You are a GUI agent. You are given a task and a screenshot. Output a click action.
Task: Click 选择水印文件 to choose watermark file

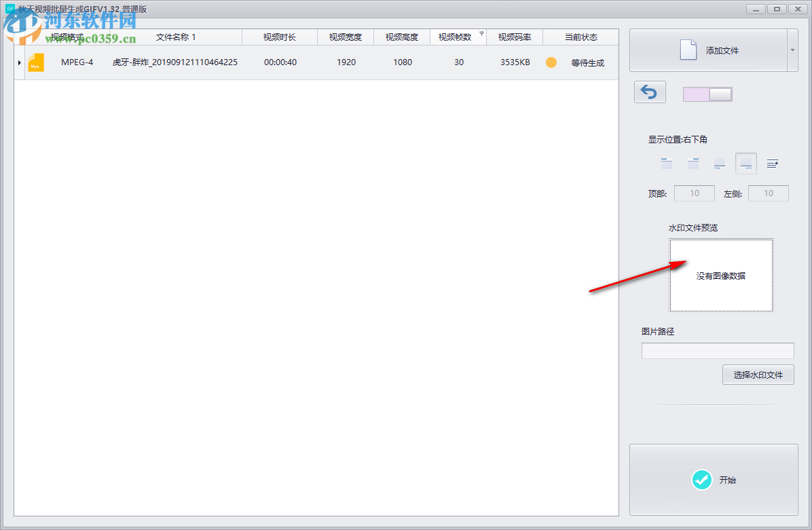click(x=758, y=375)
